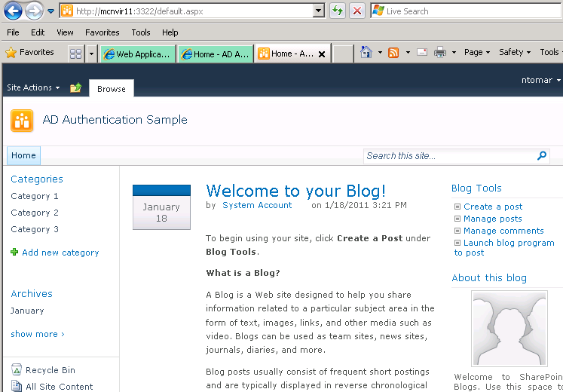
Task: Open the Page command menu
Action: [477, 53]
